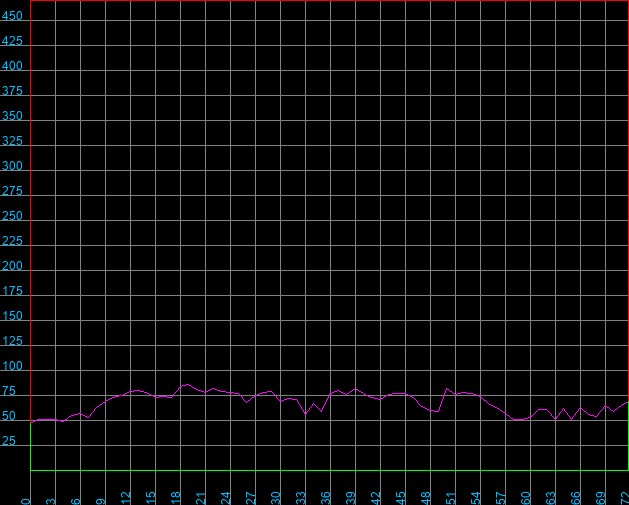This screenshot has width=629, height=505.
Task: Select the 25 label on the vertical axis
Action: 9,440
